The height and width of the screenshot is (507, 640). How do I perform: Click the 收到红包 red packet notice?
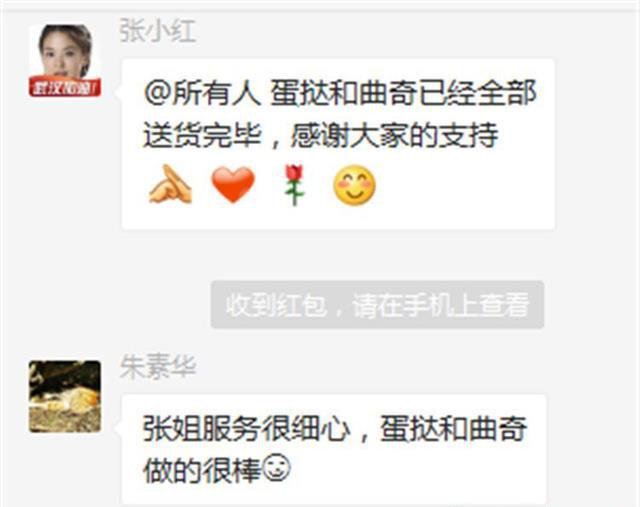(x=377, y=305)
